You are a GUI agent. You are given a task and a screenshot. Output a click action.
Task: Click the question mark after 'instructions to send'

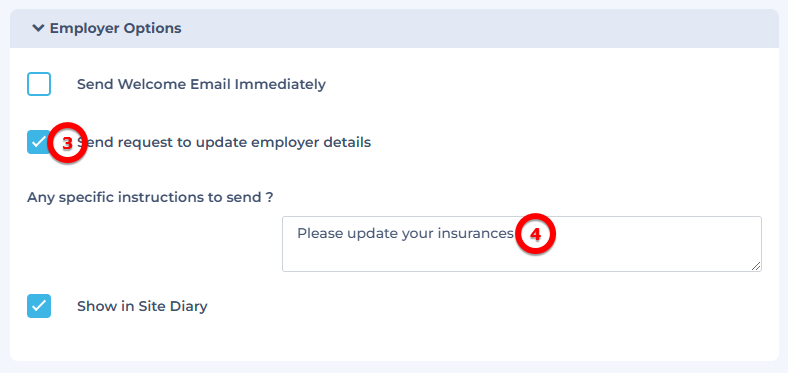coord(269,197)
